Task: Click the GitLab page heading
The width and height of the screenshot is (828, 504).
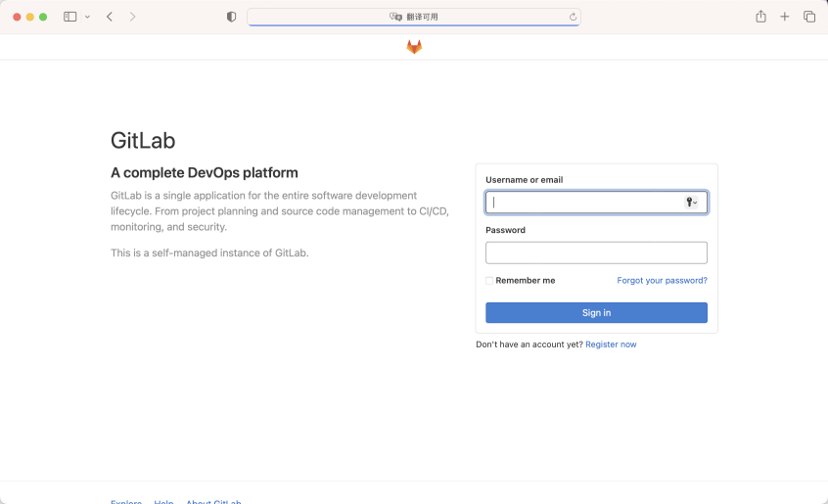Action: click(143, 140)
